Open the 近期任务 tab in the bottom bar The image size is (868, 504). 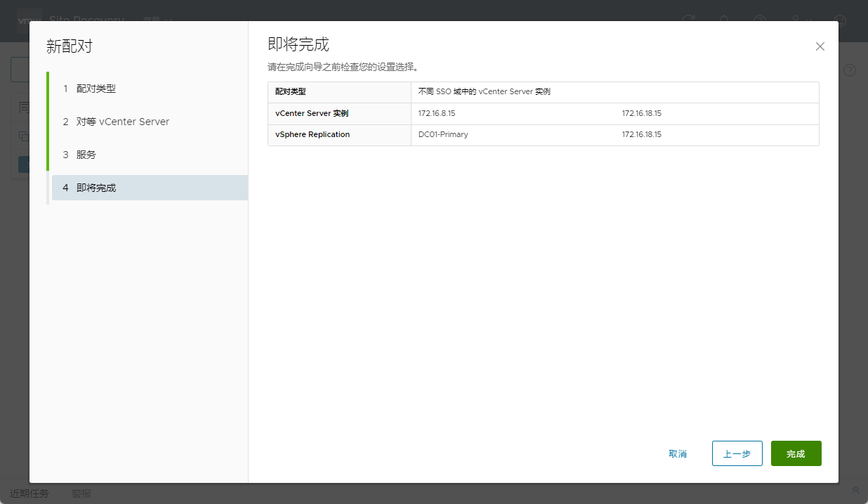coord(29,493)
